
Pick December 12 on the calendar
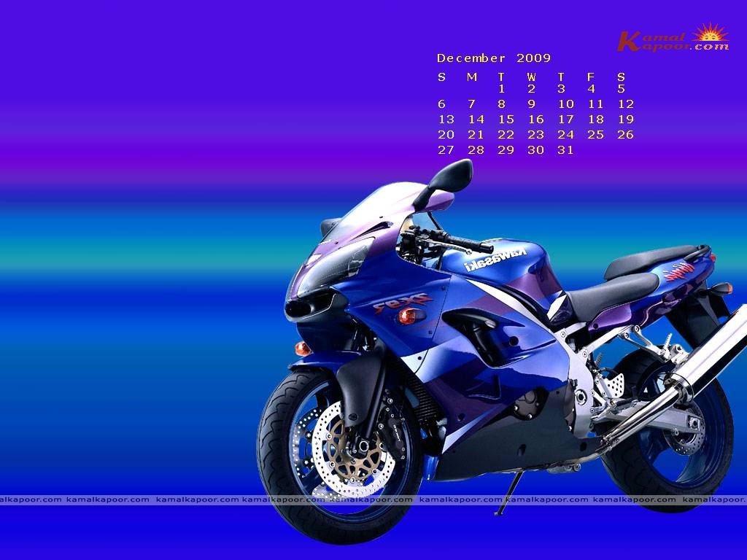coord(626,104)
